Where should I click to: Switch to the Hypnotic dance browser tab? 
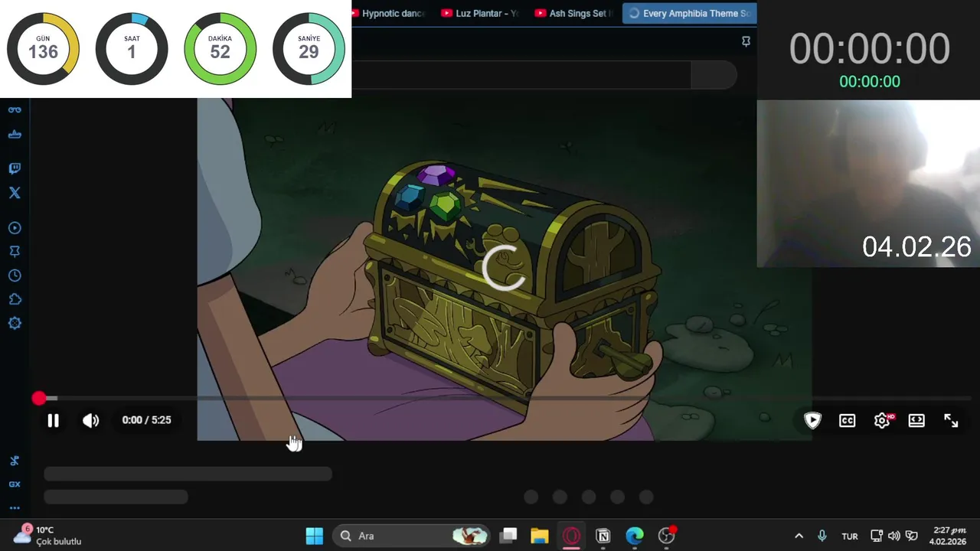click(389, 13)
